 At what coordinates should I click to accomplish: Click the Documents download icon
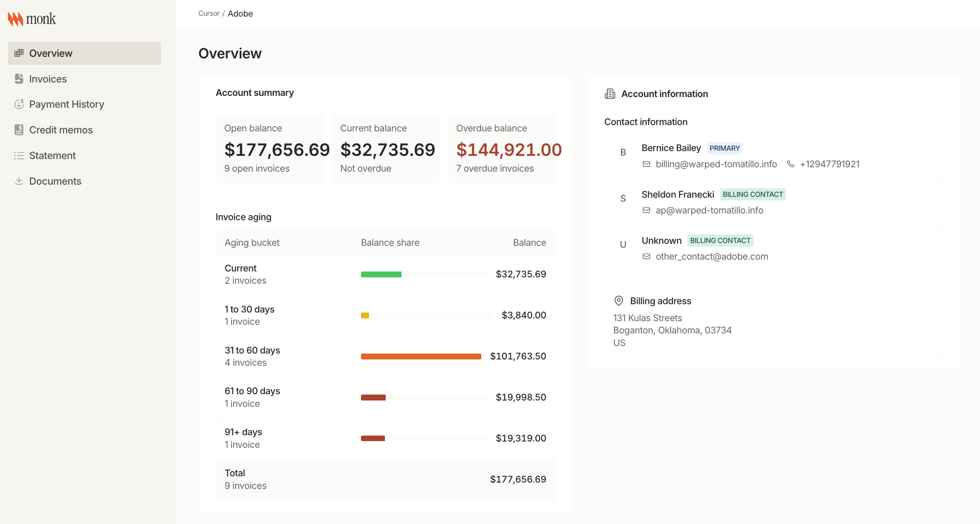(19, 181)
